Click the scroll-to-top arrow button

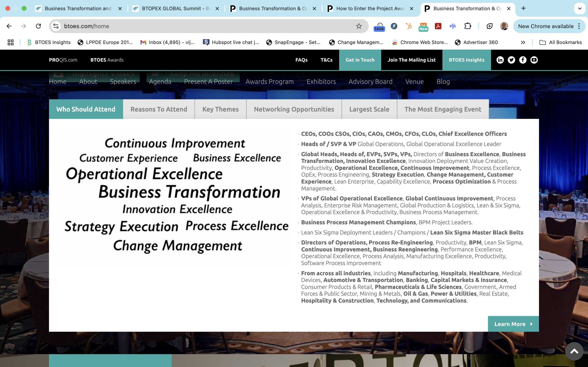pos(574,351)
